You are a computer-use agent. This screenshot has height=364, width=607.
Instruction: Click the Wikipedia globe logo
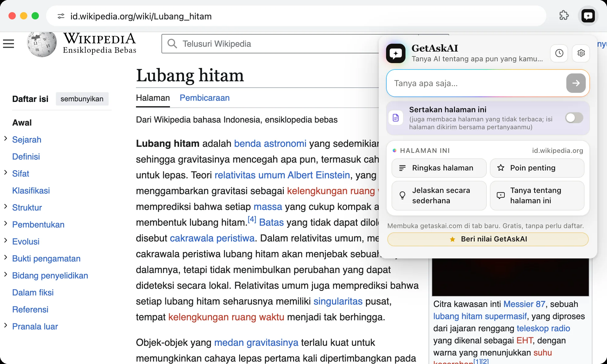[x=42, y=44]
